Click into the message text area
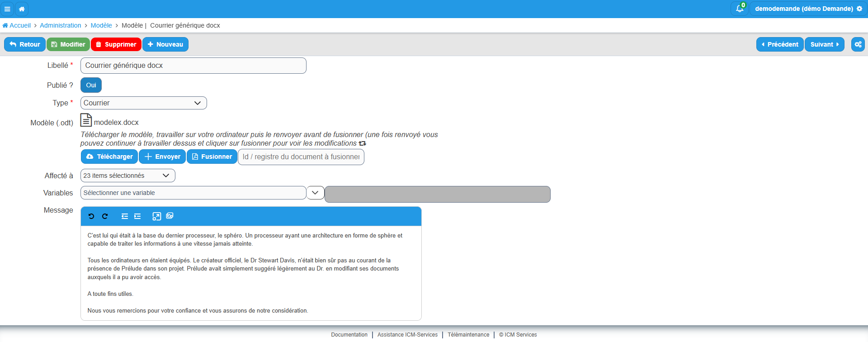This screenshot has height=342, width=868. click(251, 273)
